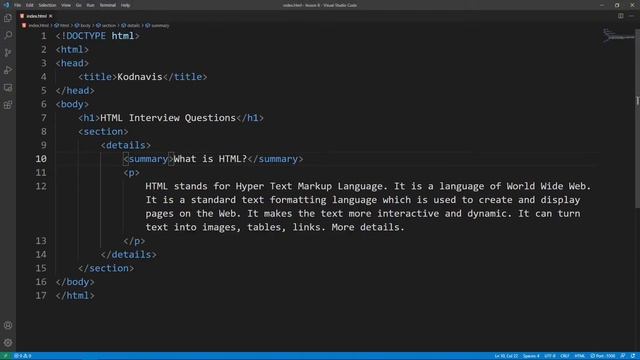Click the opening <p> tag on line 11
Image resolution: width=640 pixels, height=360 pixels.
coord(131,173)
